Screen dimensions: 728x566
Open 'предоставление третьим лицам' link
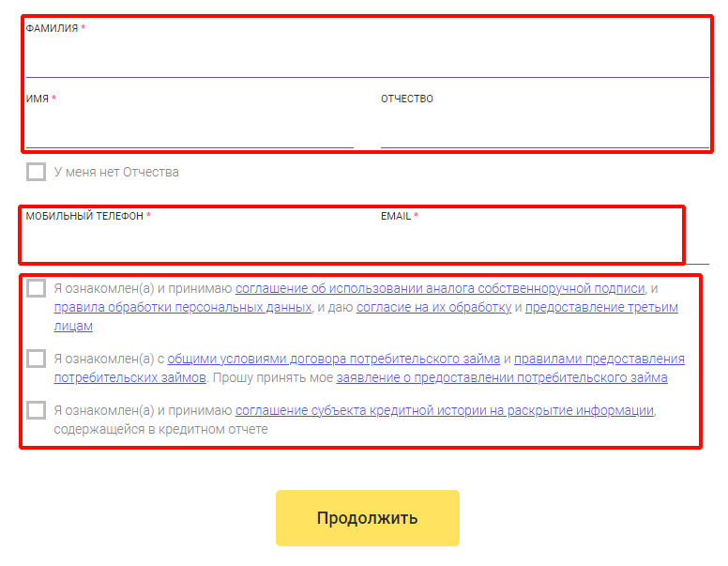[x=601, y=308]
